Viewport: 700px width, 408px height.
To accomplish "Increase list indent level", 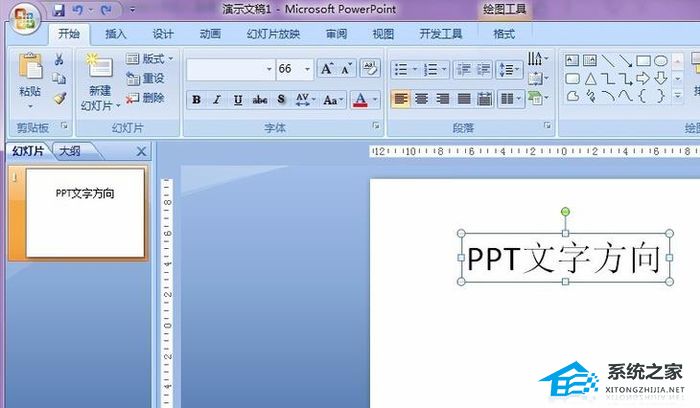I will click(x=483, y=69).
